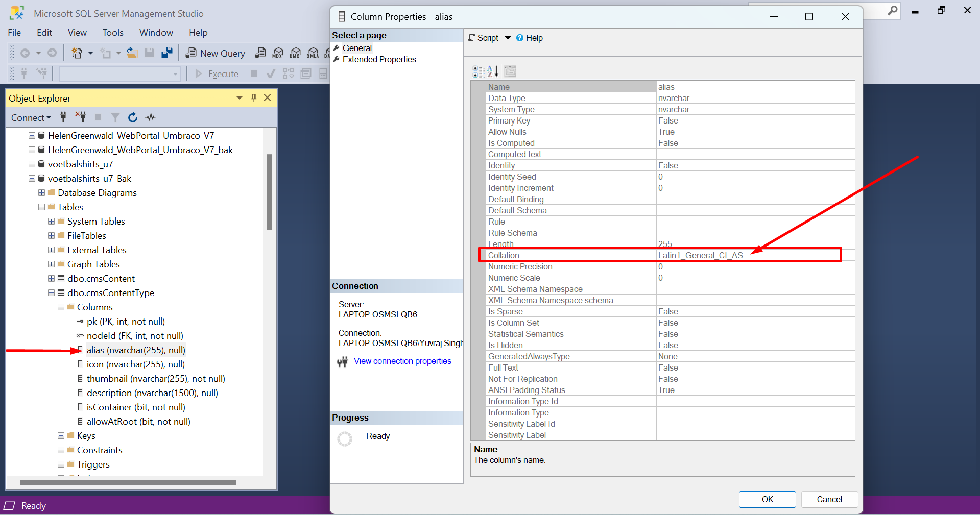
Task: Expand the Database Diagrams folder
Action: 41,193
